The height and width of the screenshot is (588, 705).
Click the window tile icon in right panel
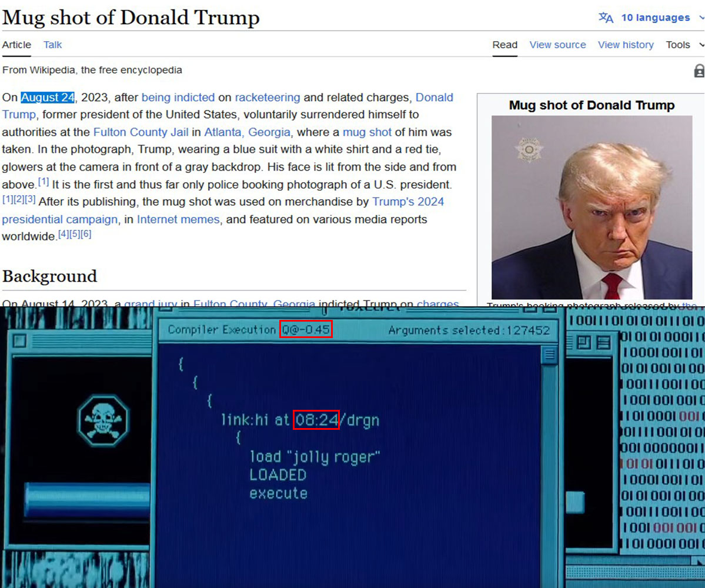(584, 343)
